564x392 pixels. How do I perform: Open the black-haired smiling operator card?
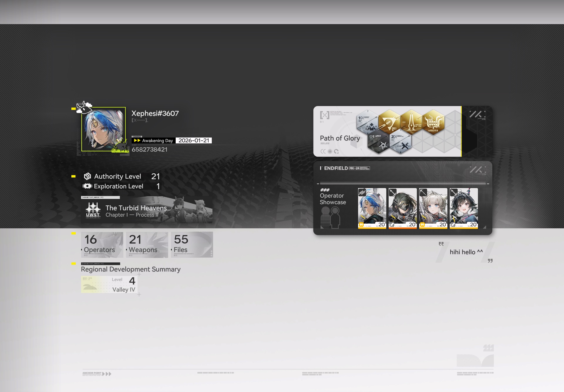pos(464,208)
